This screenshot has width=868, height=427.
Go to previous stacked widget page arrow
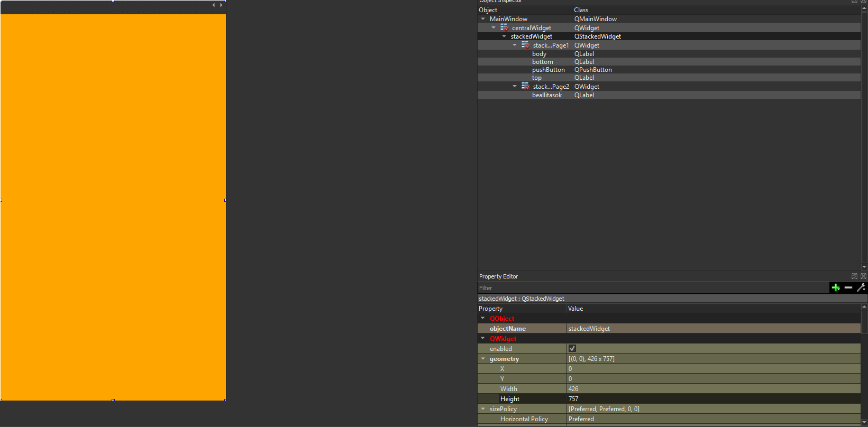coord(214,5)
